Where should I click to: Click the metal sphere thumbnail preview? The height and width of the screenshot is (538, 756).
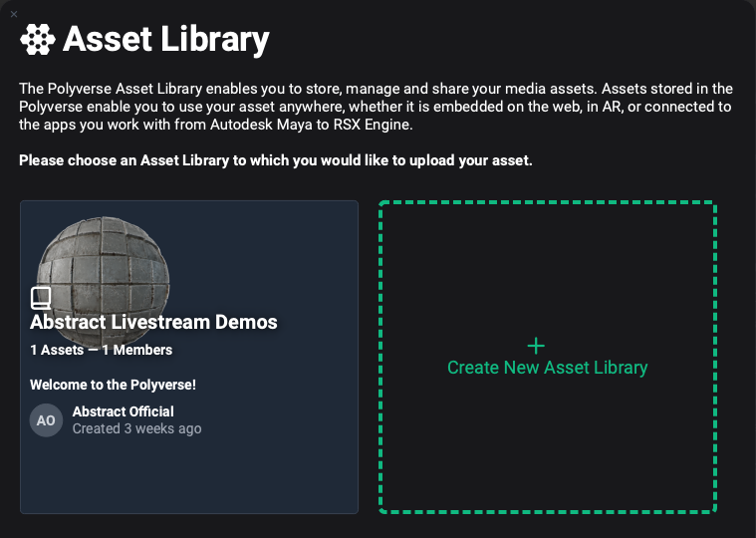click(x=104, y=282)
